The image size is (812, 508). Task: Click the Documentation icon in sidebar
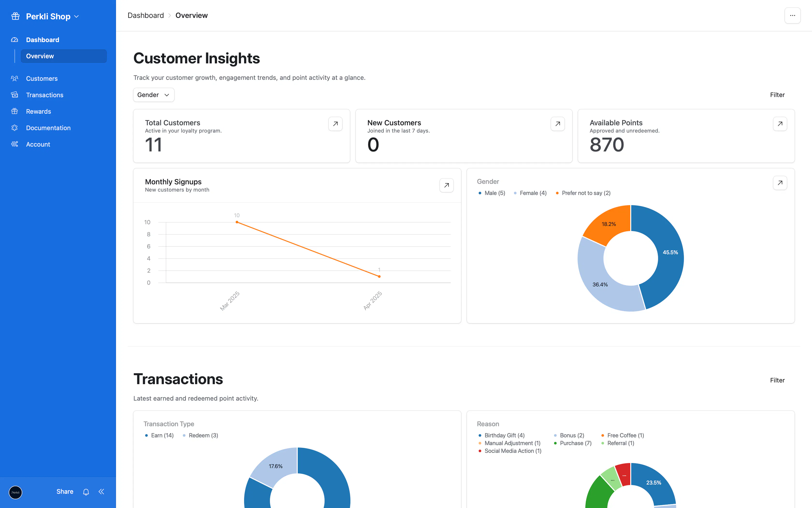coord(14,128)
